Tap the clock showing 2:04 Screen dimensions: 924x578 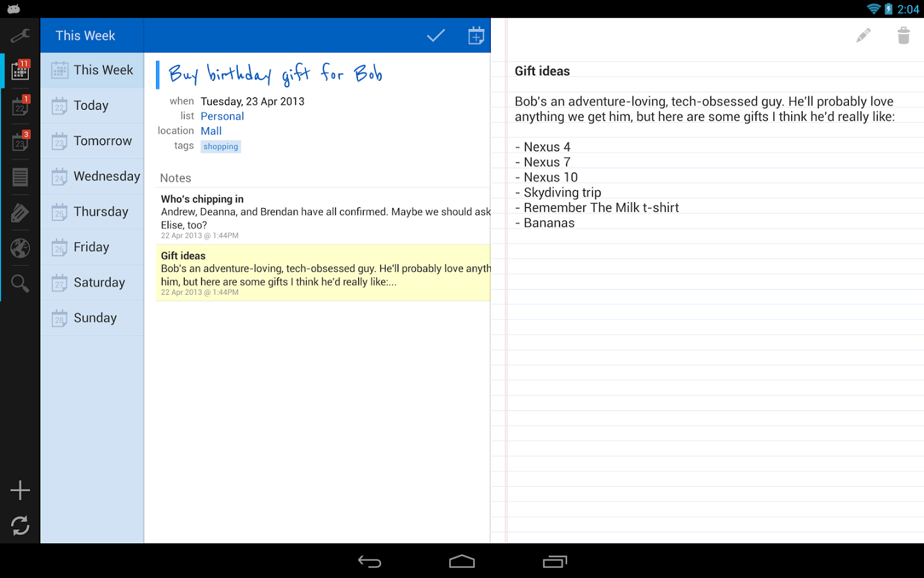[x=908, y=9]
